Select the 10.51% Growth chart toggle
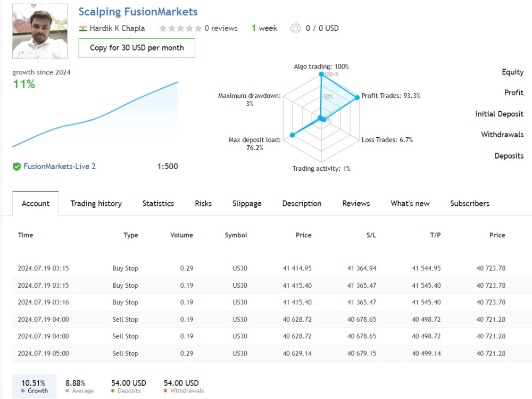This screenshot has height=399, width=532. coord(34,386)
